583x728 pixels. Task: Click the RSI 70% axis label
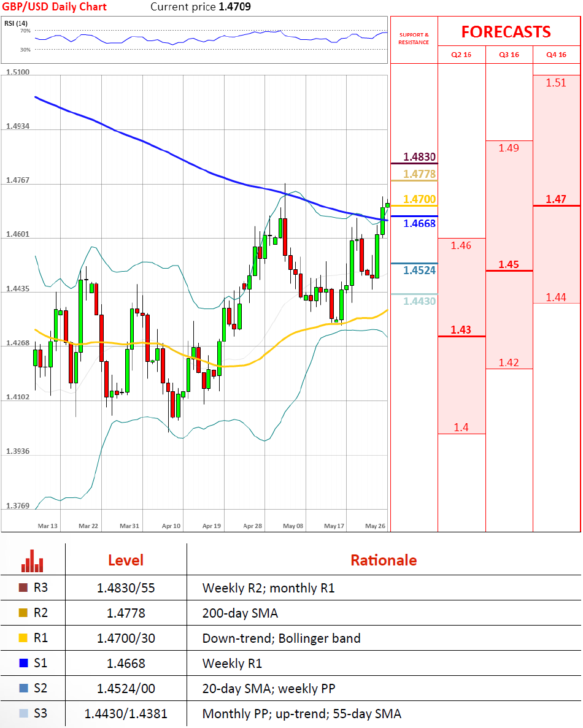[25, 31]
